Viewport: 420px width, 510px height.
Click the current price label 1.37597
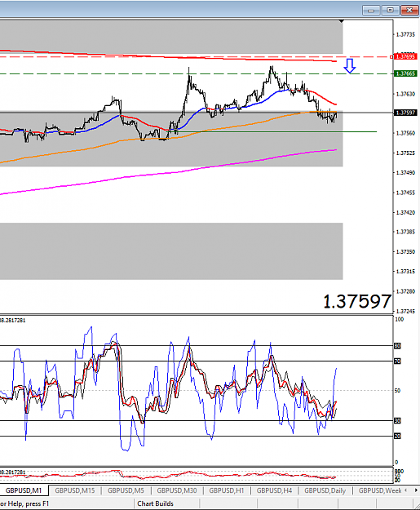405,113
